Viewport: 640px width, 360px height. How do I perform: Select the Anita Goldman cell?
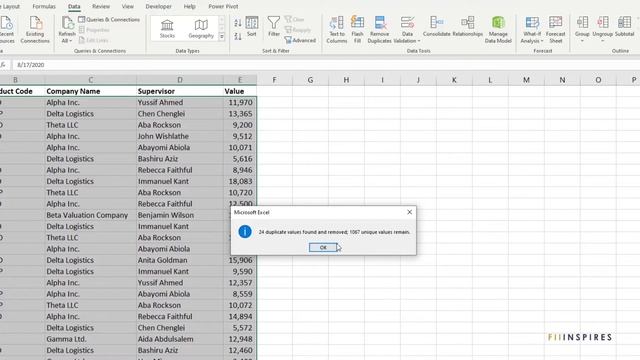click(x=180, y=260)
